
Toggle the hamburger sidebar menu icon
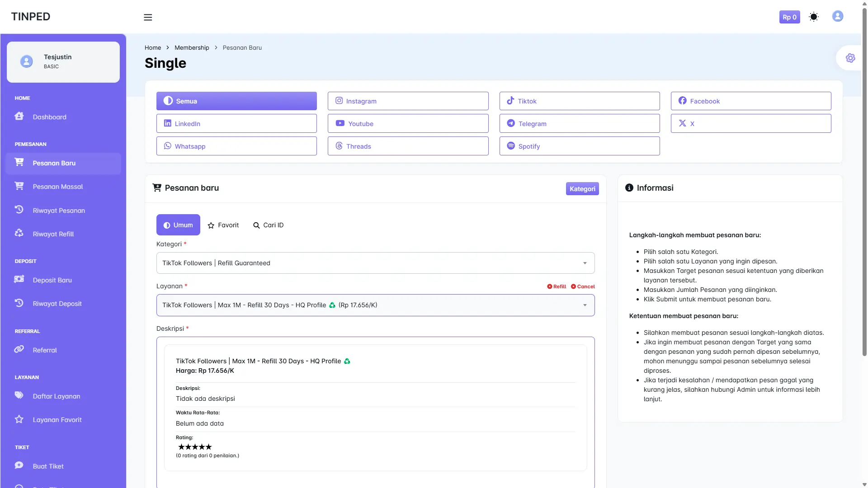point(148,17)
